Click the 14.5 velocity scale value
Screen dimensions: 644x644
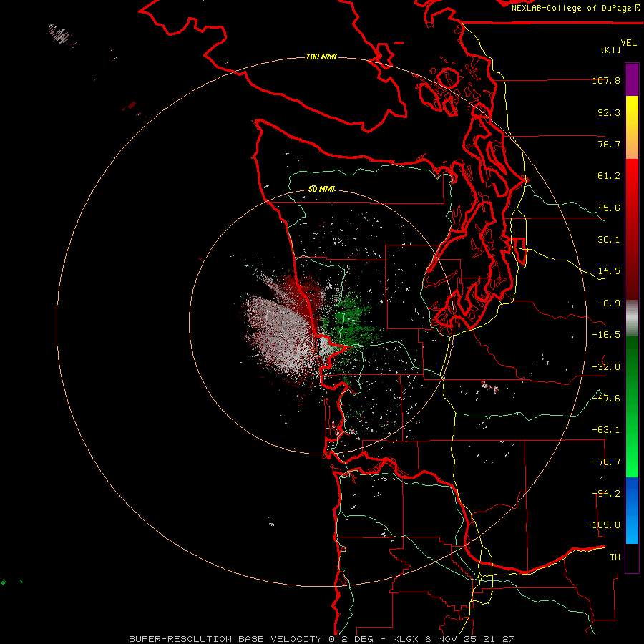click(609, 271)
